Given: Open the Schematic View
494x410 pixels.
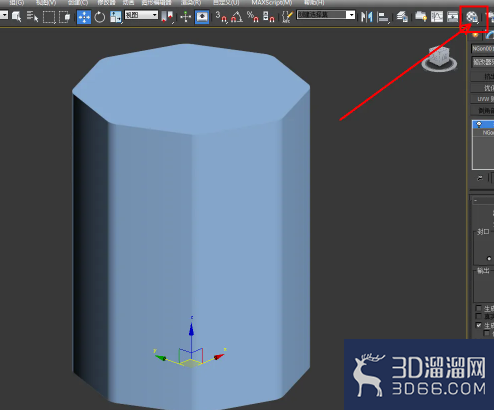Looking at the screenshot, I should click(x=453, y=17).
